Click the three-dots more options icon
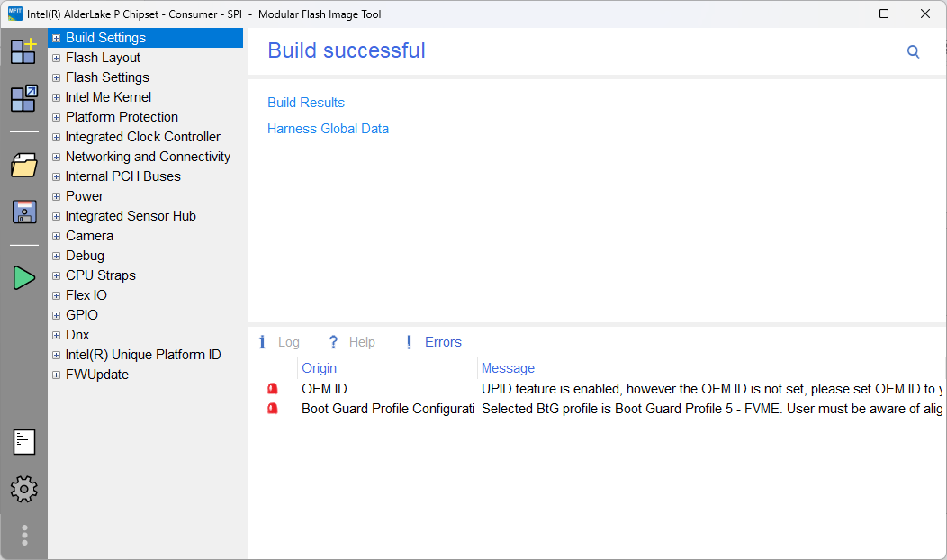Image resolution: width=947 pixels, height=560 pixels. coord(24,535)
